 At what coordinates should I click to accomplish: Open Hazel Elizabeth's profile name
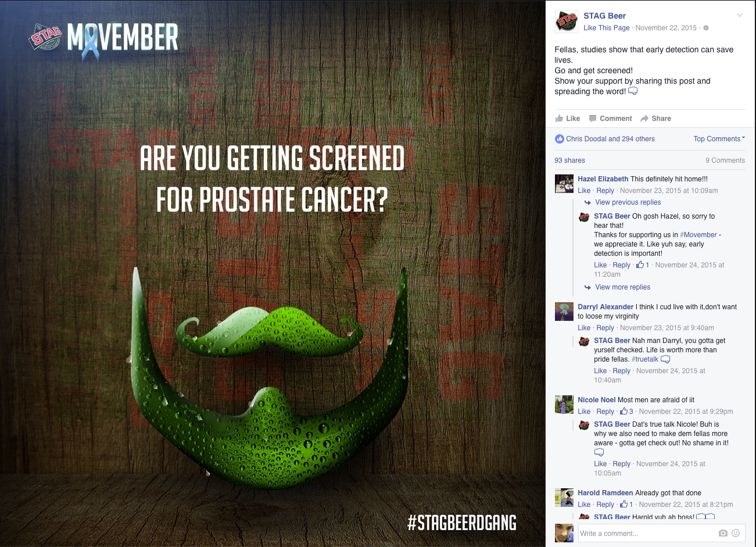603,179
